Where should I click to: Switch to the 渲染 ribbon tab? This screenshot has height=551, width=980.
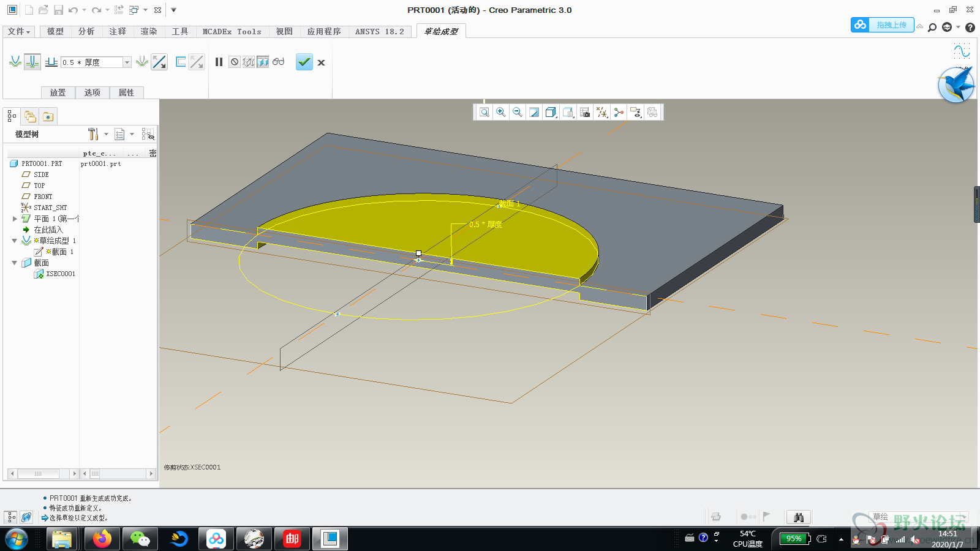tap(149, 31)
